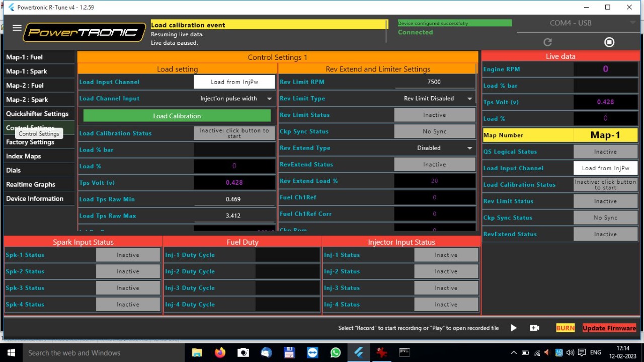Open Firefox from the taskbar
Screen dimensions: 644x362
click(220, 352)
